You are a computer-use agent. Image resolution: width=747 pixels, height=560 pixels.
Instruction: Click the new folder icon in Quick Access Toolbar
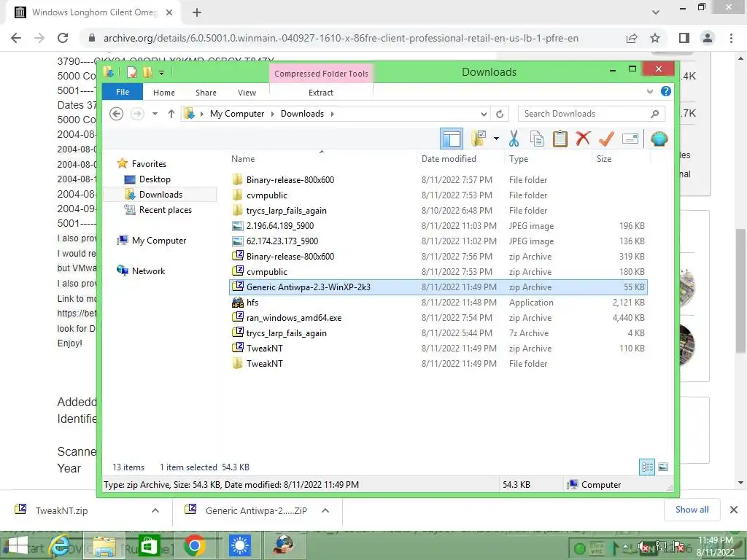[x=147, y=72]
